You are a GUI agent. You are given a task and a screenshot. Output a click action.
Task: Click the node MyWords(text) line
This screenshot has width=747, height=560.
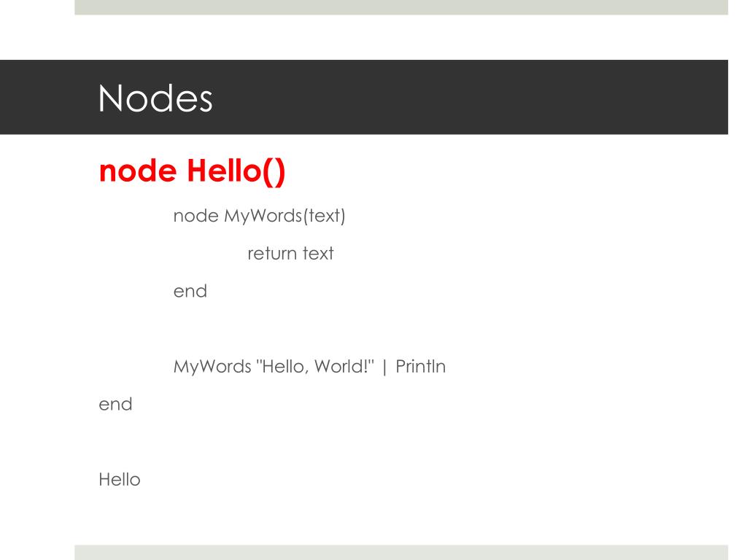tap(259, 216)
